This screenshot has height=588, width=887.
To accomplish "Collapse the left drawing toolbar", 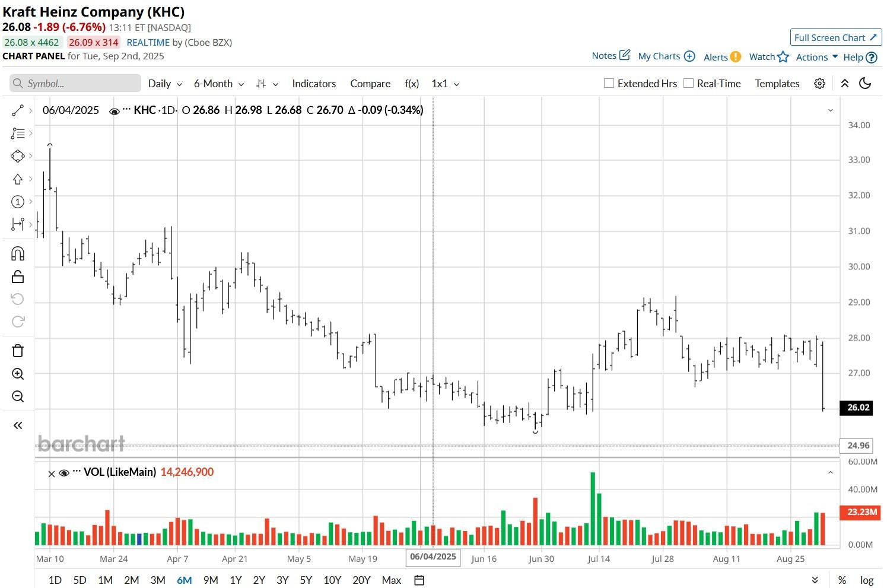I will [18, 425].
